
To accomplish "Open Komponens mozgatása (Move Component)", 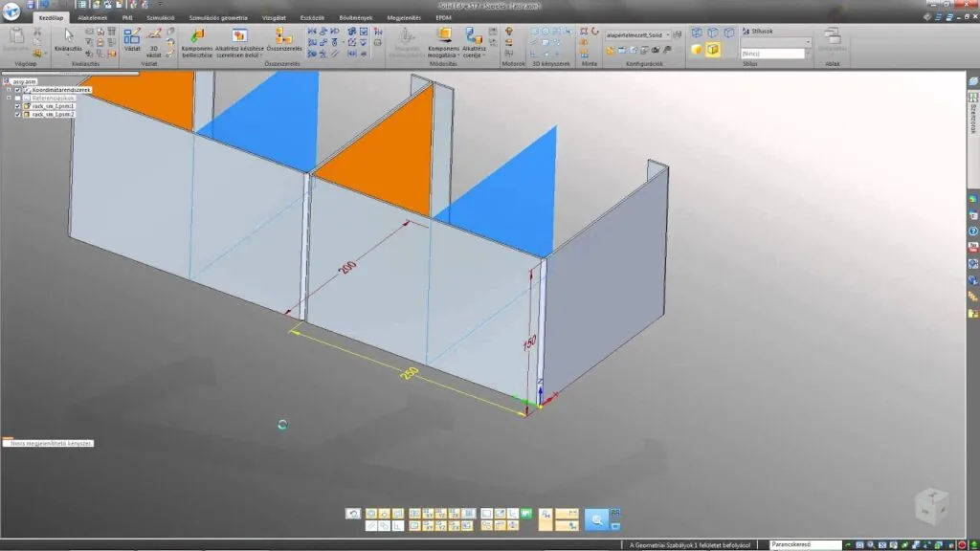I will pyautogui.click(x=444, y=42).
